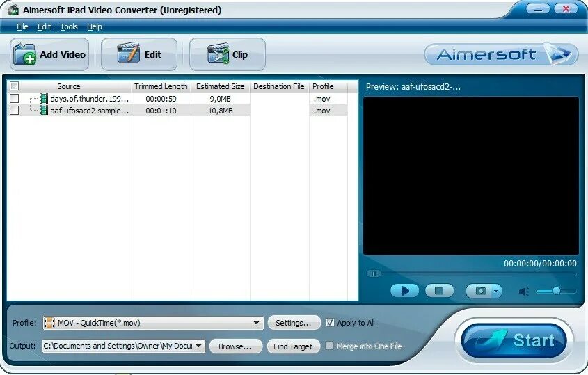The image size is (588, 375).
Task: Click the Destination File column header
Action: tap(279, 86)
